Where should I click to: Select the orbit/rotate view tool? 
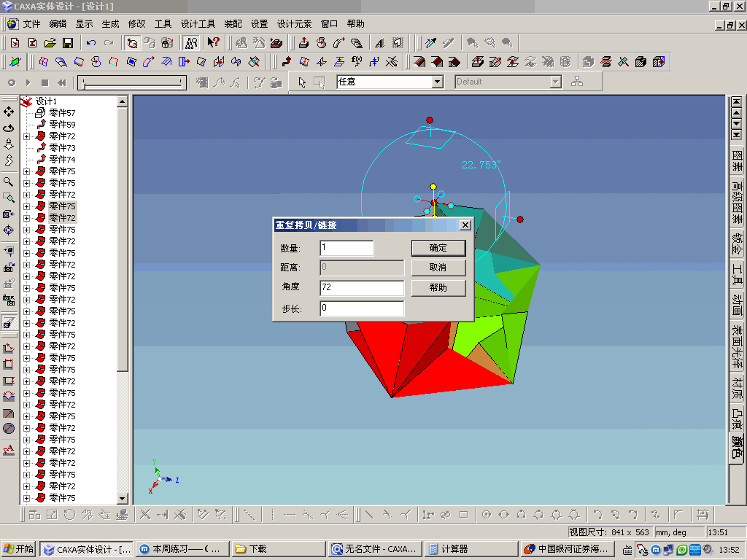pos(9,128)
